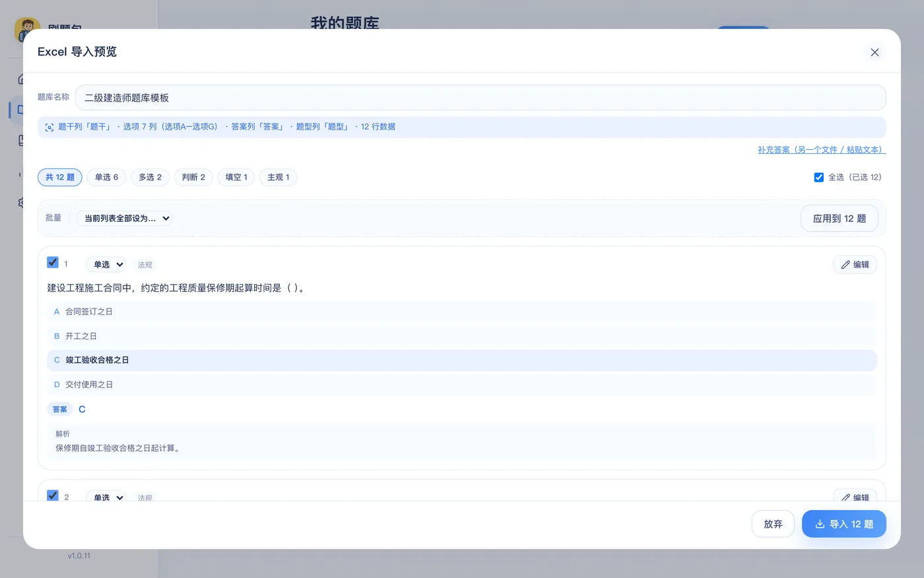Click the scan icon beside column mapping info
Viewport: 924px width, 578px height.
(x=49, y=127)
